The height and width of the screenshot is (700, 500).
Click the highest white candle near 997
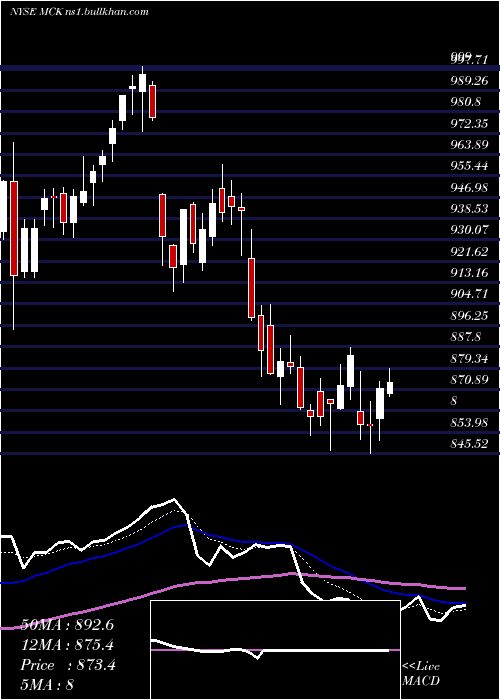(142, 83)
